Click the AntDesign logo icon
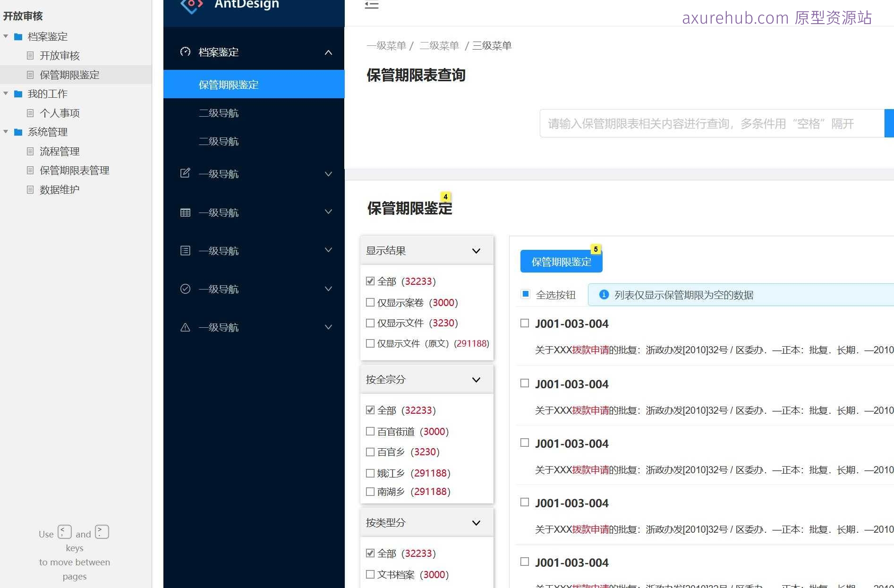Viewport: 894px width, 588px height. 190,5
